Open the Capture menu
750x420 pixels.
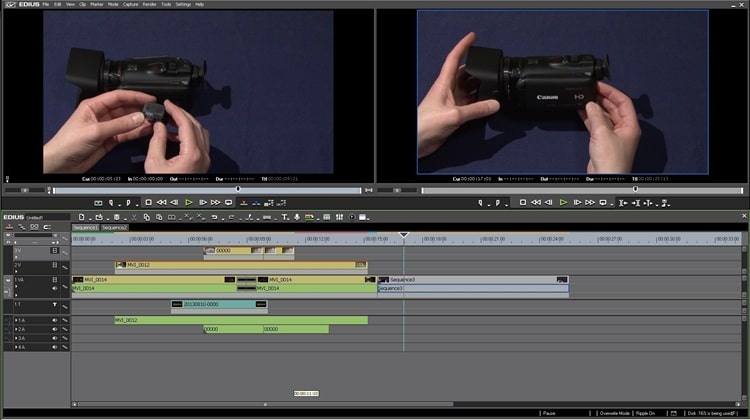click(130, 4)
